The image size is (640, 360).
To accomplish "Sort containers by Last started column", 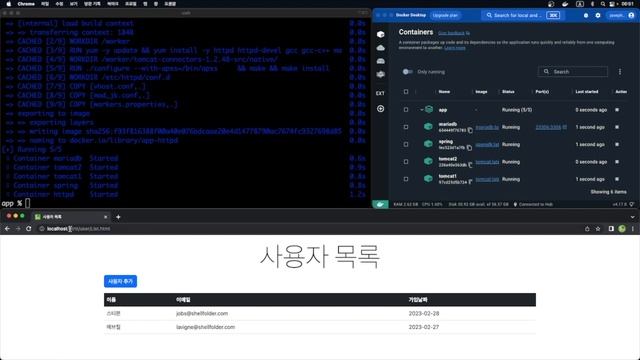I will click(587, 92).
